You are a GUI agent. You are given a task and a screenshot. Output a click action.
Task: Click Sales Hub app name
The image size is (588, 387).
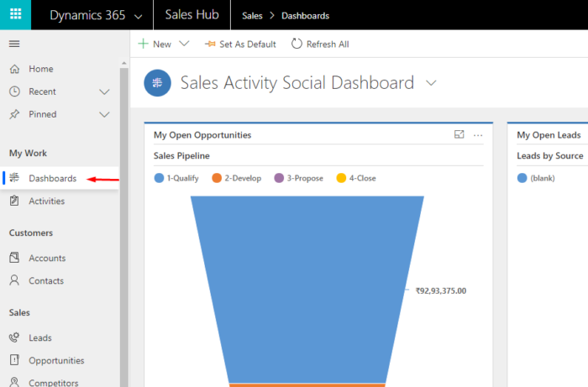click(x=192, y=14)
